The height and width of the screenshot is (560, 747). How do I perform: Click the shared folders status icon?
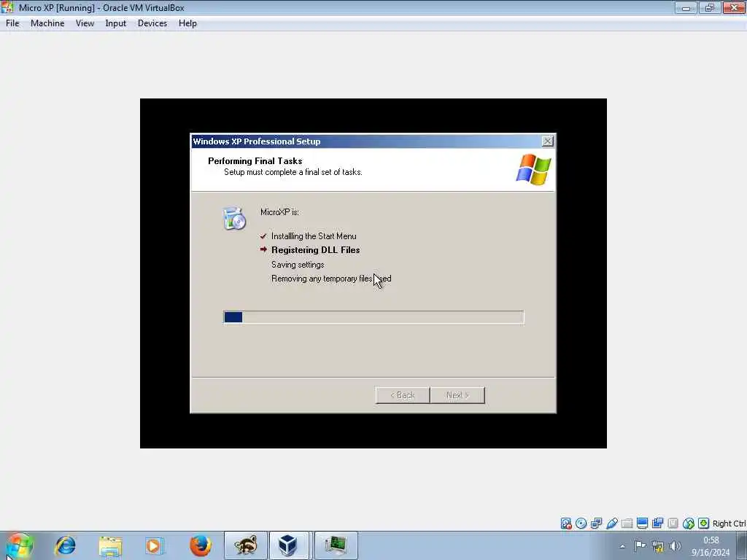click(627, 524)
